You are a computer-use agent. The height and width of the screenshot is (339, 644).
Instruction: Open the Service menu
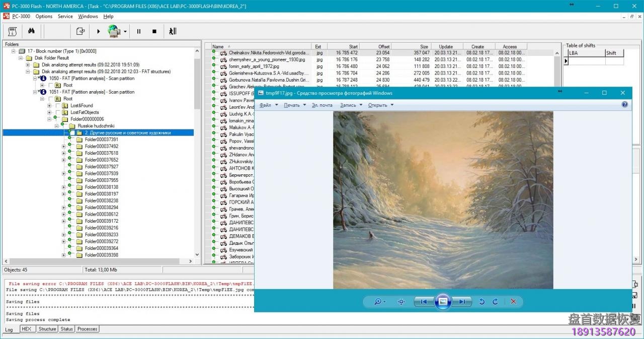65,16
